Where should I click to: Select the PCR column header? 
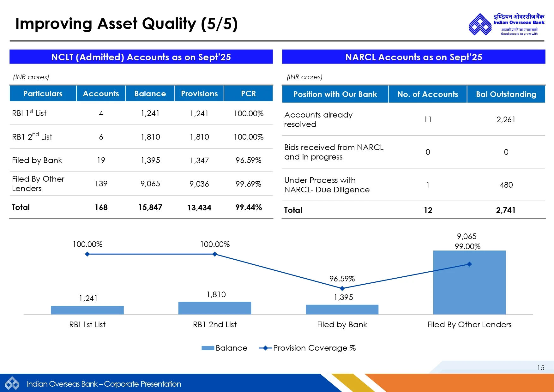point(248,93)
